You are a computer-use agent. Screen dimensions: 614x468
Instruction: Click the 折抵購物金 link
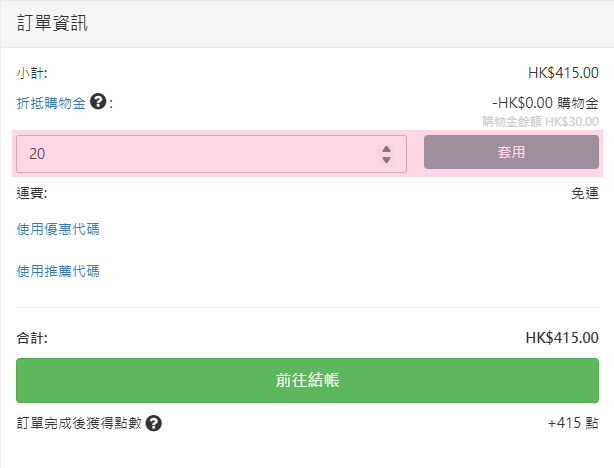point(51,102)
